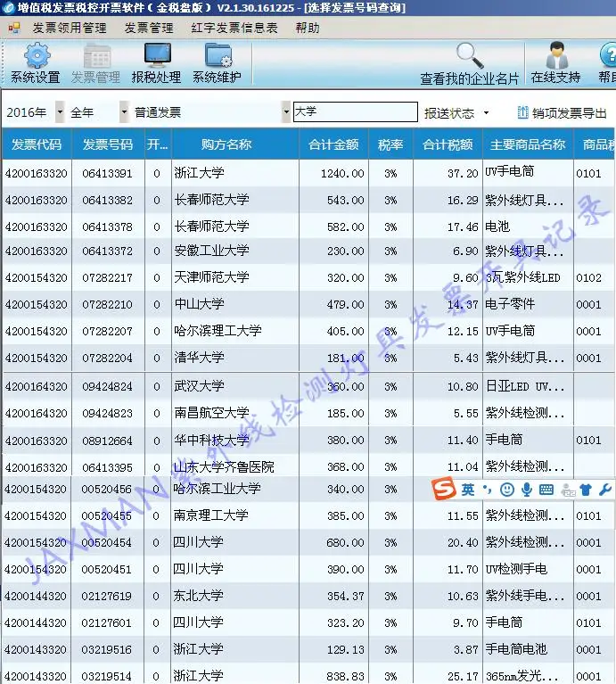
Task: Click product 日亚LED UV cell
Action: click(528, 386)
